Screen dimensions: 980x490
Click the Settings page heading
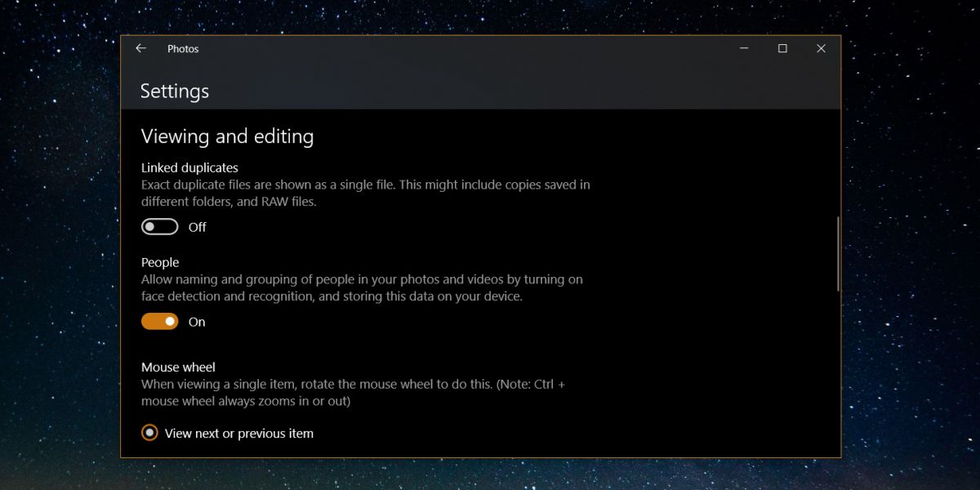point(175,91)
